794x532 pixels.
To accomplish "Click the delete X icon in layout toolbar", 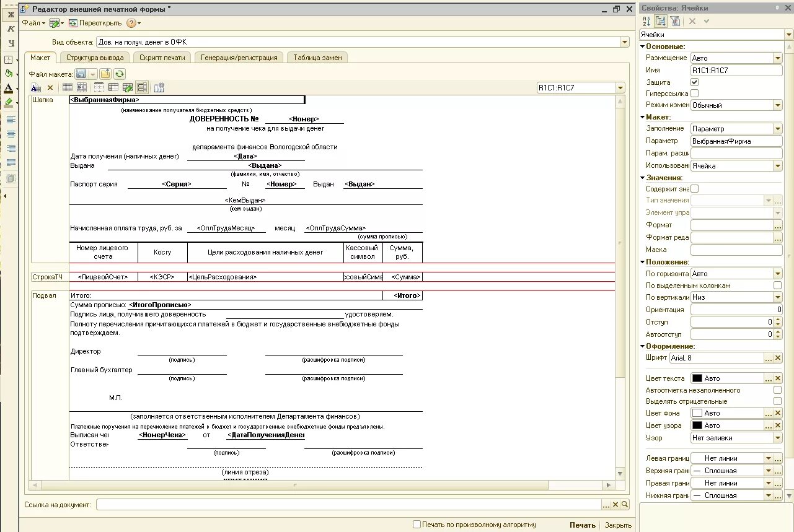I will (51, 87).
